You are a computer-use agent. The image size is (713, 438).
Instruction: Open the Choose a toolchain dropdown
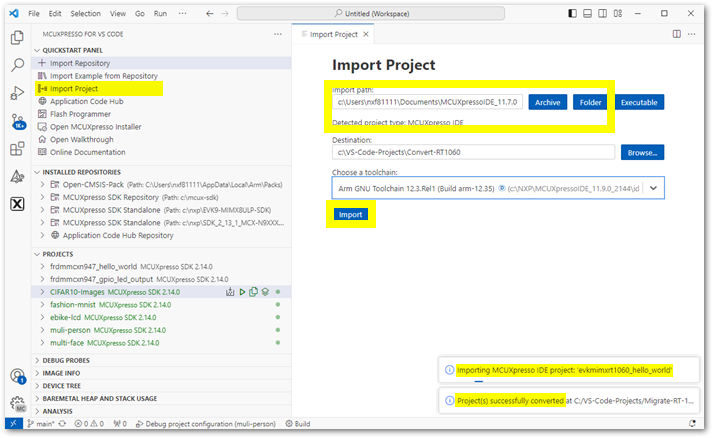(x=498, y=188)
